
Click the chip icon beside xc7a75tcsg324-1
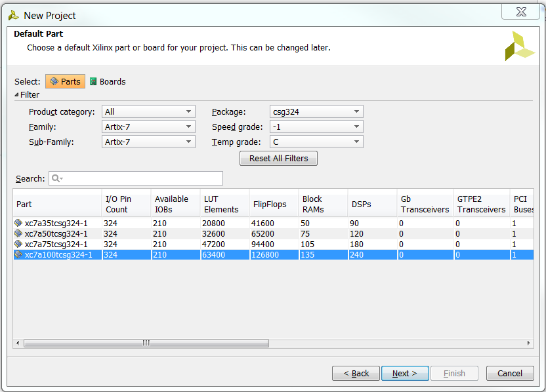pos(18,244)
